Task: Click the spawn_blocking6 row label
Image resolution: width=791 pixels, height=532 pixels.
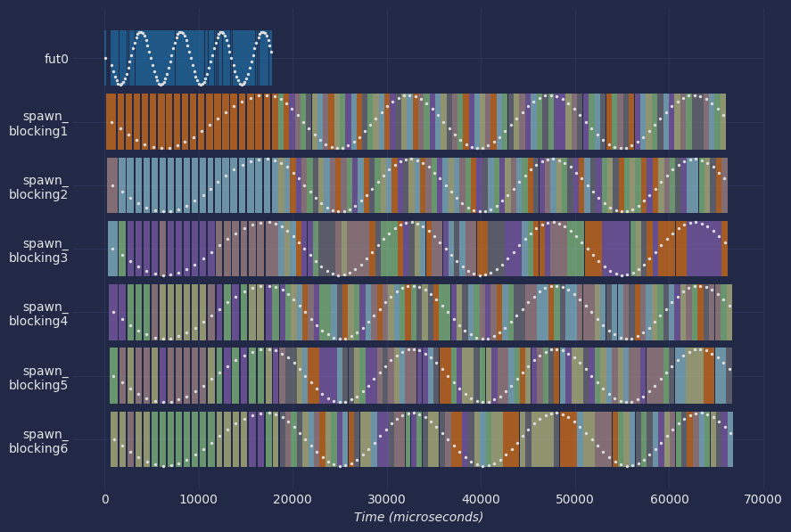Action: 38,441
